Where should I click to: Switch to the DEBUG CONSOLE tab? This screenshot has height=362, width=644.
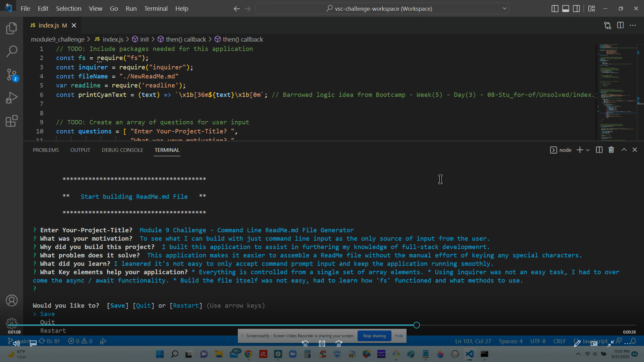coord(122,150)
